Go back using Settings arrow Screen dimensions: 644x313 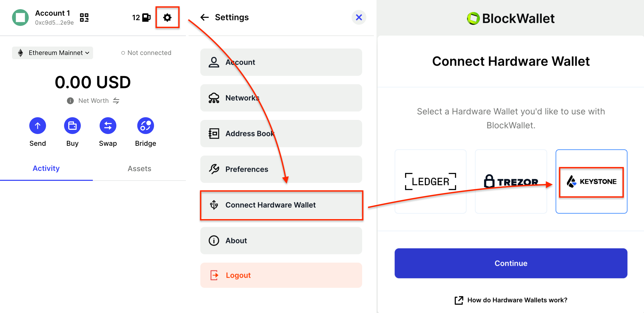tap(204, 18)
